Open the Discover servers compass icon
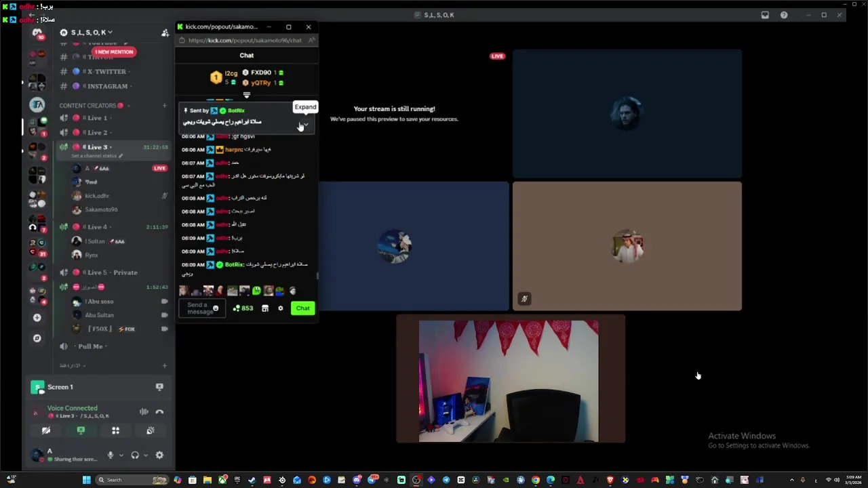Screen dimensions: 868x488 [37, 338]
